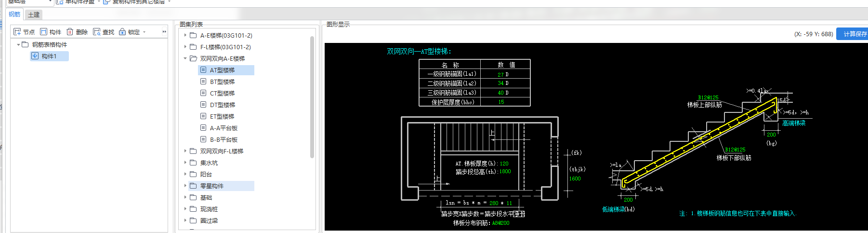Select 双网双向F-L楼梯 in atlas list

click(x=222, y=151)
